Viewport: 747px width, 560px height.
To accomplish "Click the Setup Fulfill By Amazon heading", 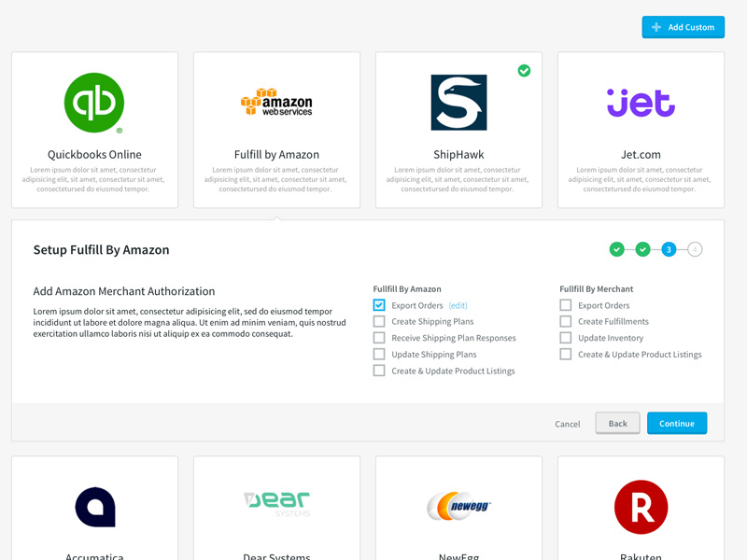I will (101, 250).
